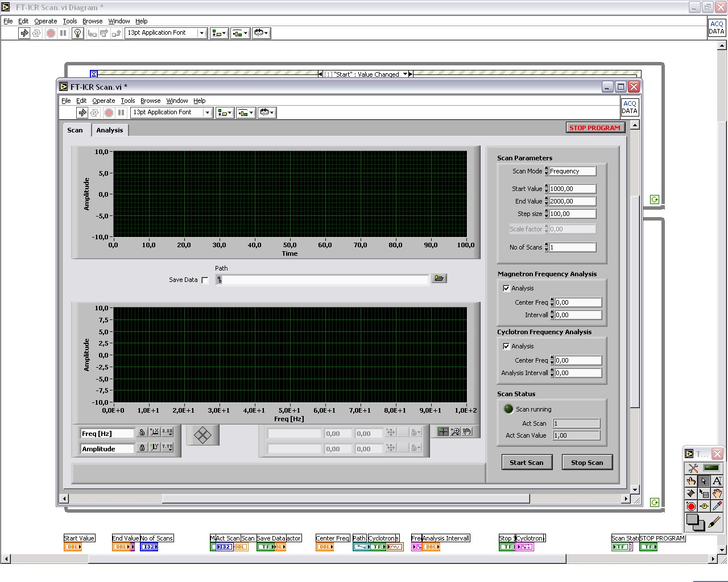Select the Text editing tool in Tools palette
Image resolution: width=728 pixels, height=582 pixels.
point(717,481)
